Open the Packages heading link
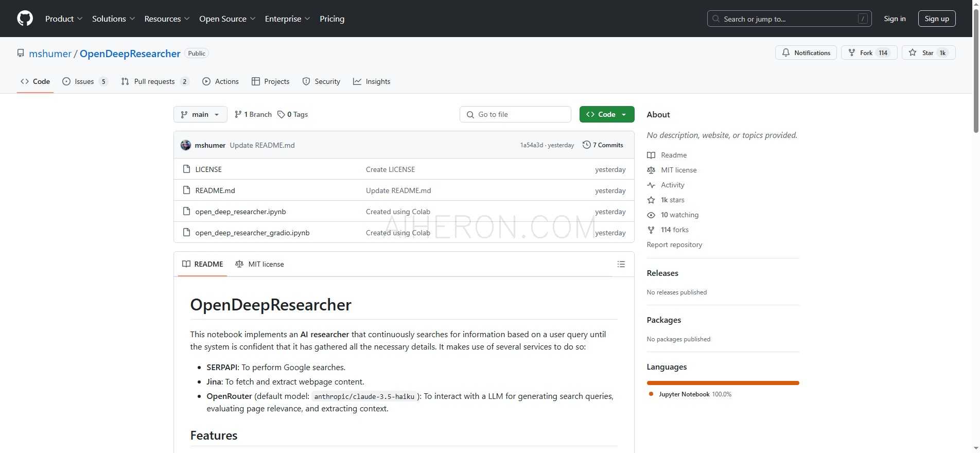The height and width of the screenshot is (453, 980). 664,320
